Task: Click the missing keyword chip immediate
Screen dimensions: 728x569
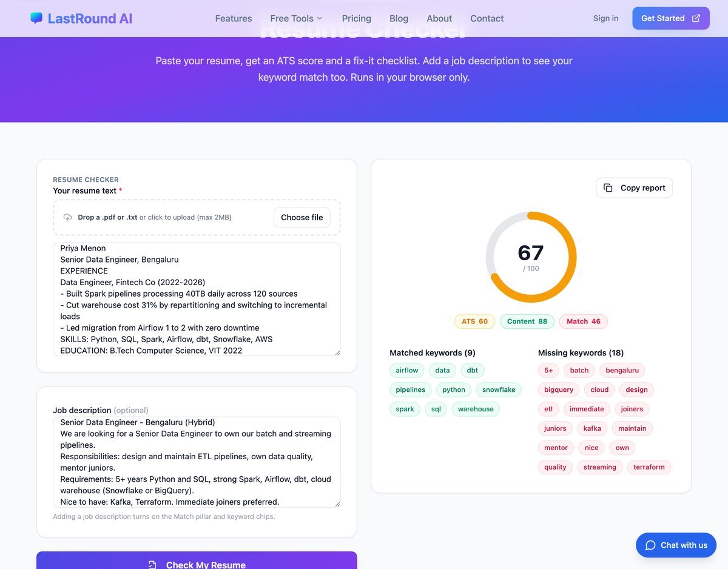Action: click(587, 409)
